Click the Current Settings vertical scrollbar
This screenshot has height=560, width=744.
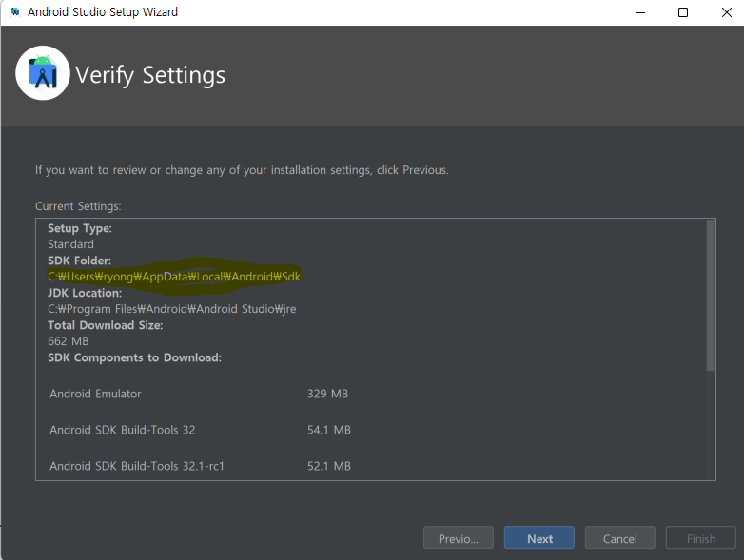[x=711, y=295]
